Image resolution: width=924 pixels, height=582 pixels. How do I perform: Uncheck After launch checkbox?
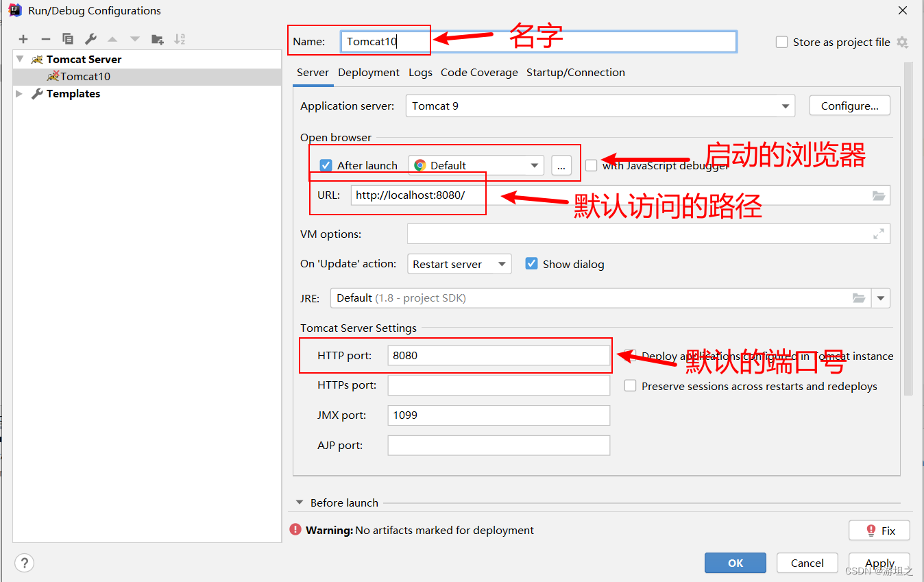coord(326,165)
